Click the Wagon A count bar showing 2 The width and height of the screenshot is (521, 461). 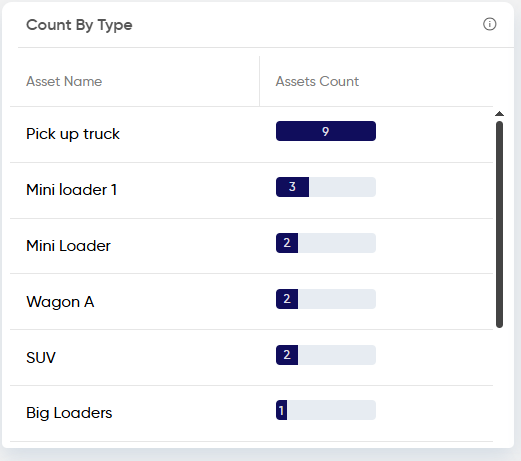coord(326,299)
